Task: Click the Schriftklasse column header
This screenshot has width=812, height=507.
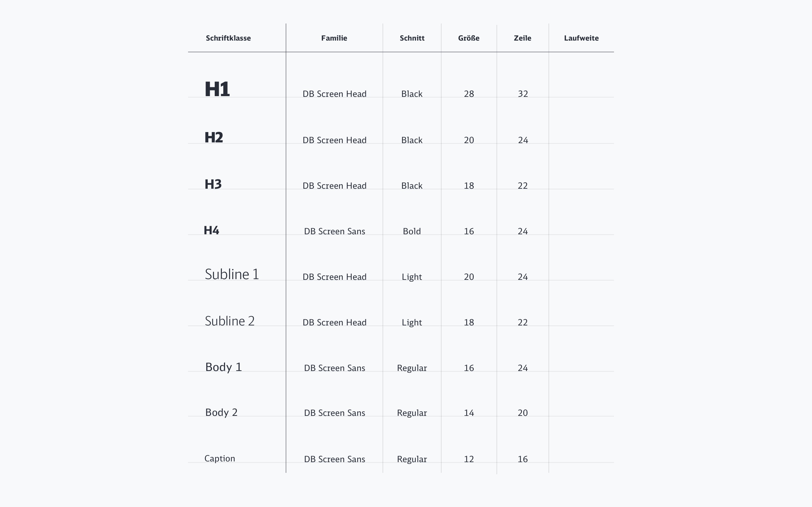Action: point(228,38)
